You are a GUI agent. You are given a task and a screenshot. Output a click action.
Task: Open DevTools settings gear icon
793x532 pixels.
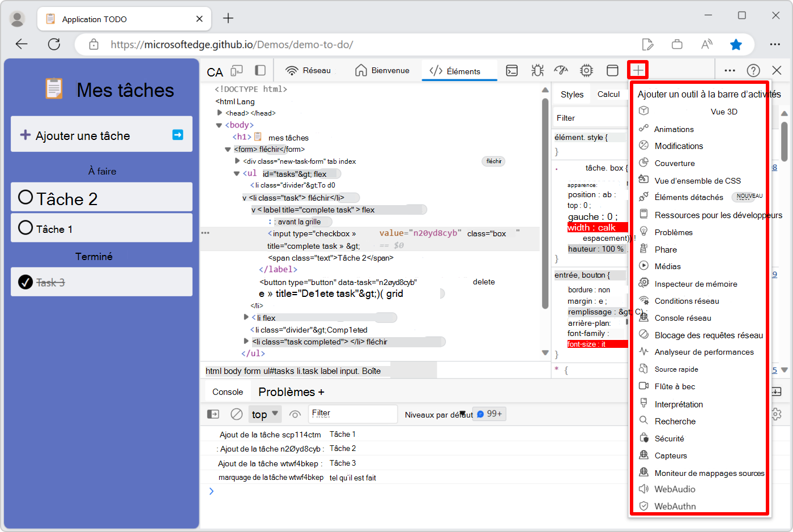point(586,70)
